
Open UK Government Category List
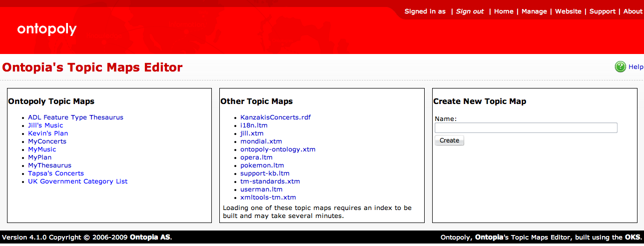pyautogui.click(x=77, y=181)
